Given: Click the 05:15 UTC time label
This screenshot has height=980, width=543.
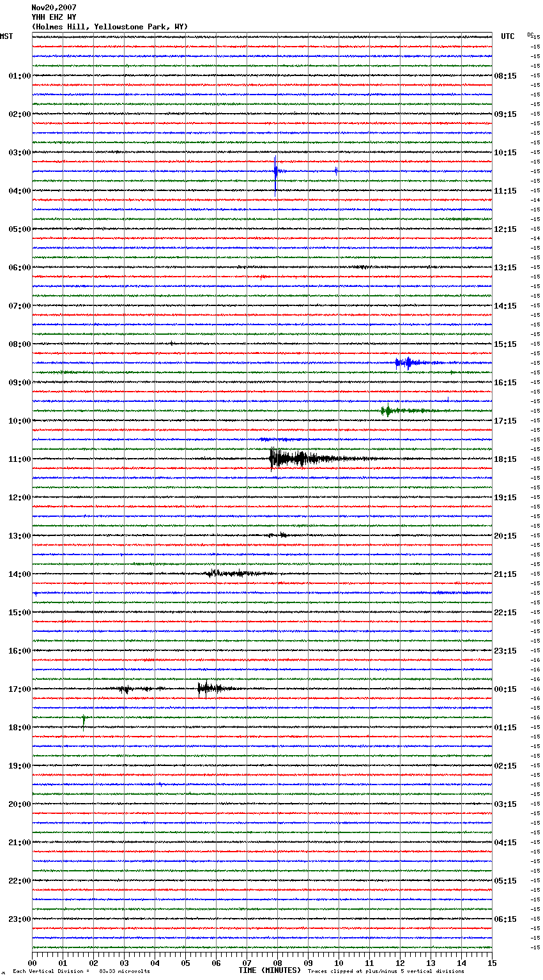Looking at the screenshot, I should coord(505,881).
